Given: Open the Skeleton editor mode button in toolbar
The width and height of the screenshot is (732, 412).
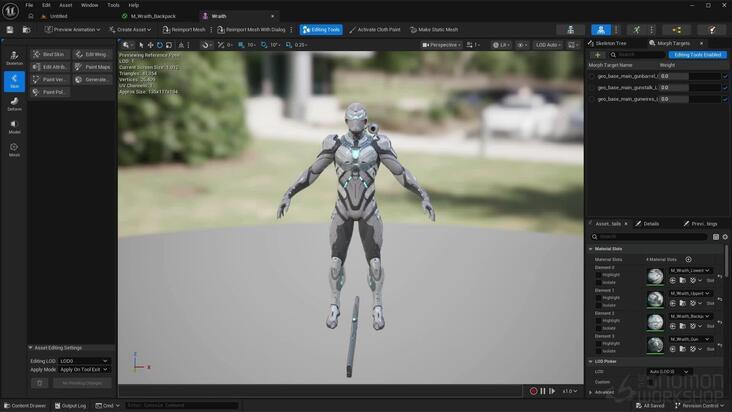Looking at the screenshot, I should click(570, 29).
